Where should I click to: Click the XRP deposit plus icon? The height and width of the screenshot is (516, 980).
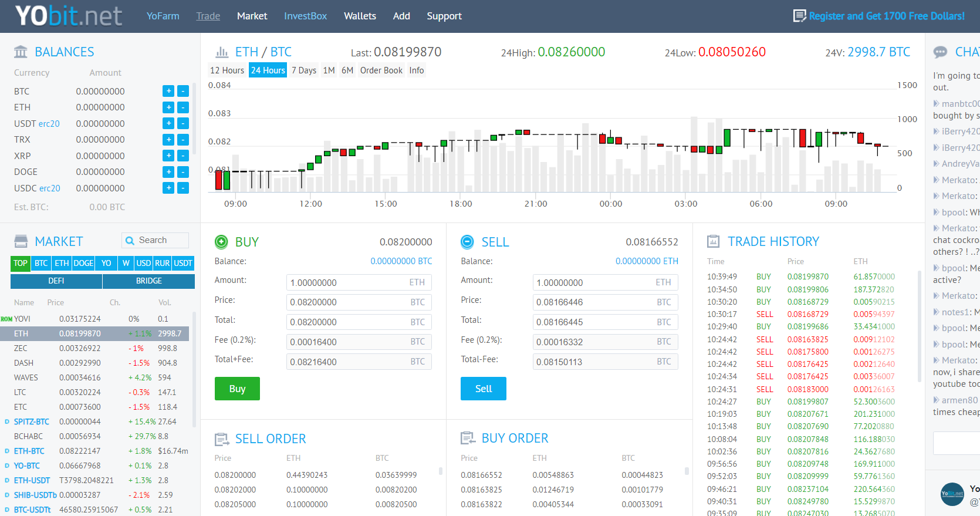point(168,156)
